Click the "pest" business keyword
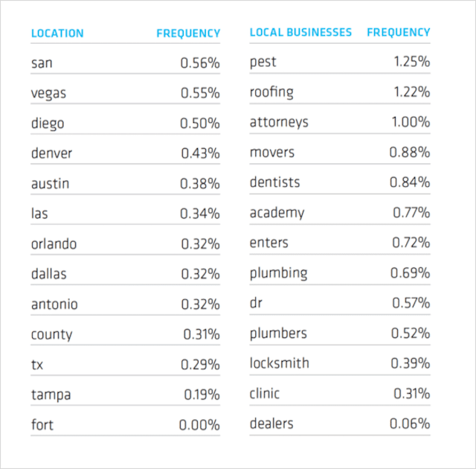 pos(263,62)
